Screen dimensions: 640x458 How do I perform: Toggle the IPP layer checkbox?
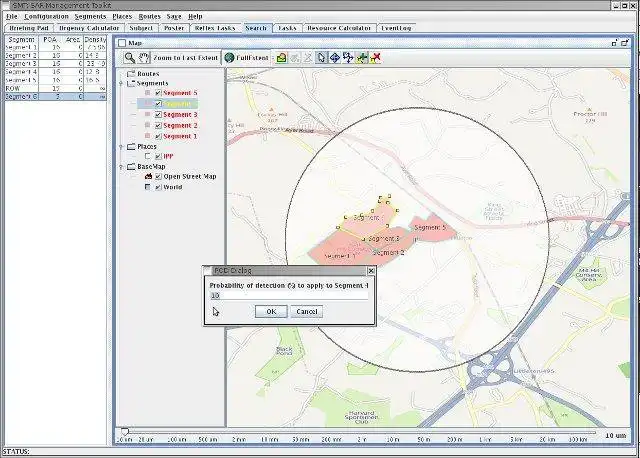tap(158, 156)
